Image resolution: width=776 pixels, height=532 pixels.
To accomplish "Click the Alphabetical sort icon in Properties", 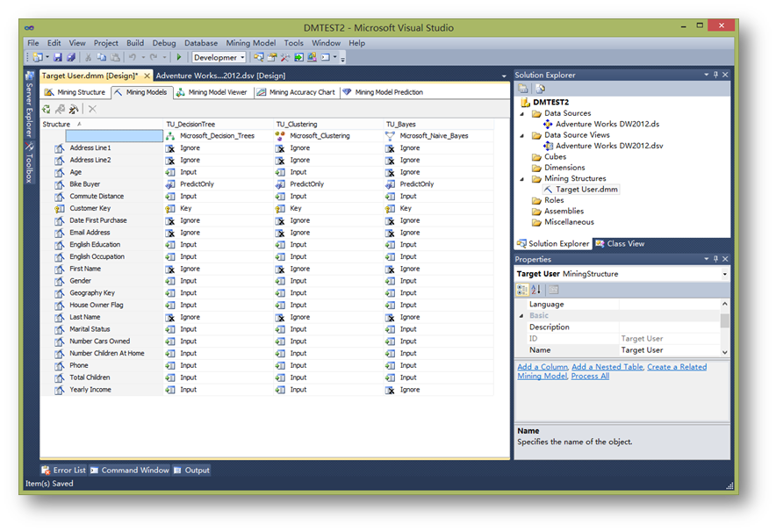I will tap(535, 290).
